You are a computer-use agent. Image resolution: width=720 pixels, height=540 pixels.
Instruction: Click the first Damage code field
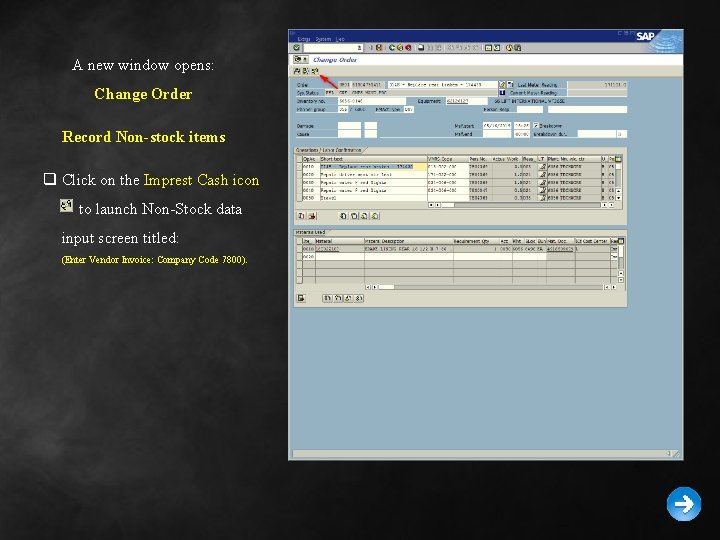[349, 126]
